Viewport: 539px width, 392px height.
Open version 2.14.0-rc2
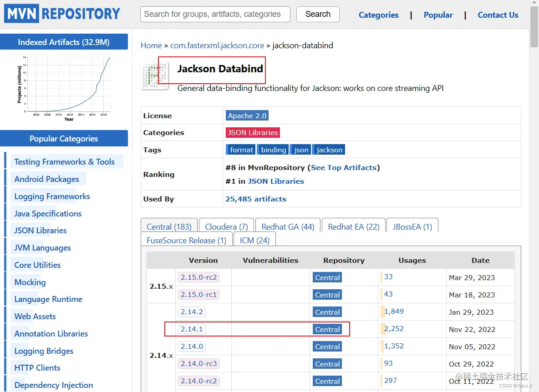tap(198, 381)
